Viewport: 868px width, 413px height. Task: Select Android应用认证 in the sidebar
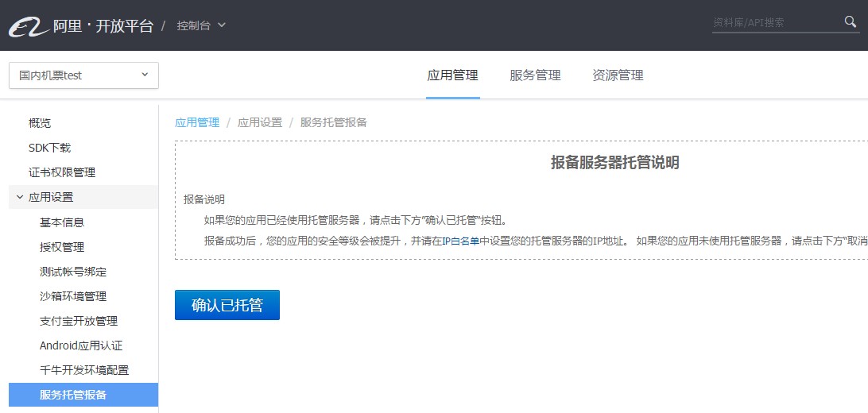click(x=81, y=345)
